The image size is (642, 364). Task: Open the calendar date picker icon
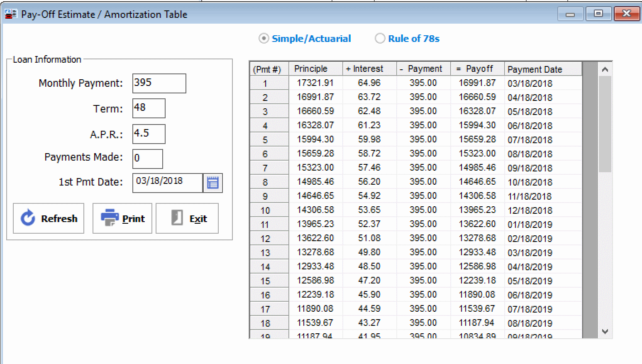click(212, 183)
